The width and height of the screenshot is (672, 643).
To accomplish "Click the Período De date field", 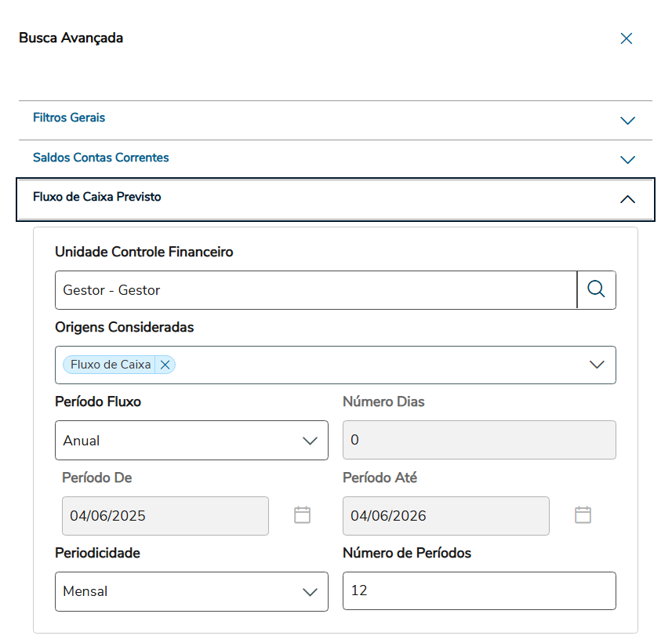I will 165,516.
